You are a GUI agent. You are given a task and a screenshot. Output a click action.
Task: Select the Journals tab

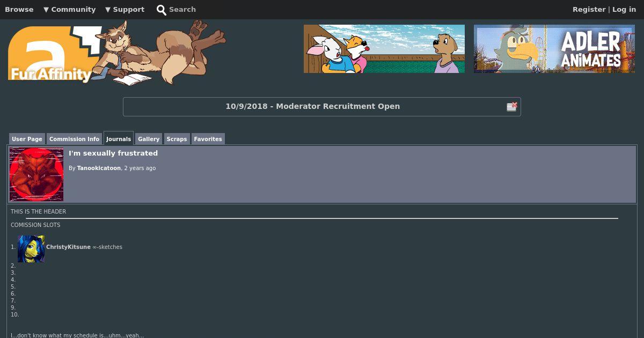tap(119, 138)
